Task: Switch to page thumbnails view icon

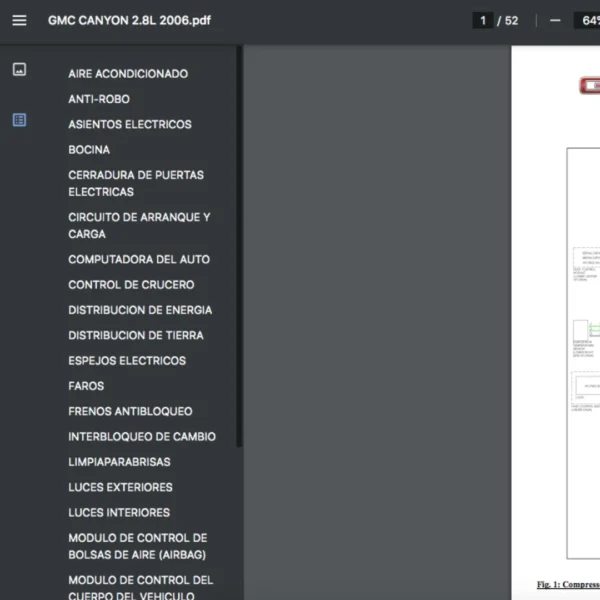Action: (19, 69)
